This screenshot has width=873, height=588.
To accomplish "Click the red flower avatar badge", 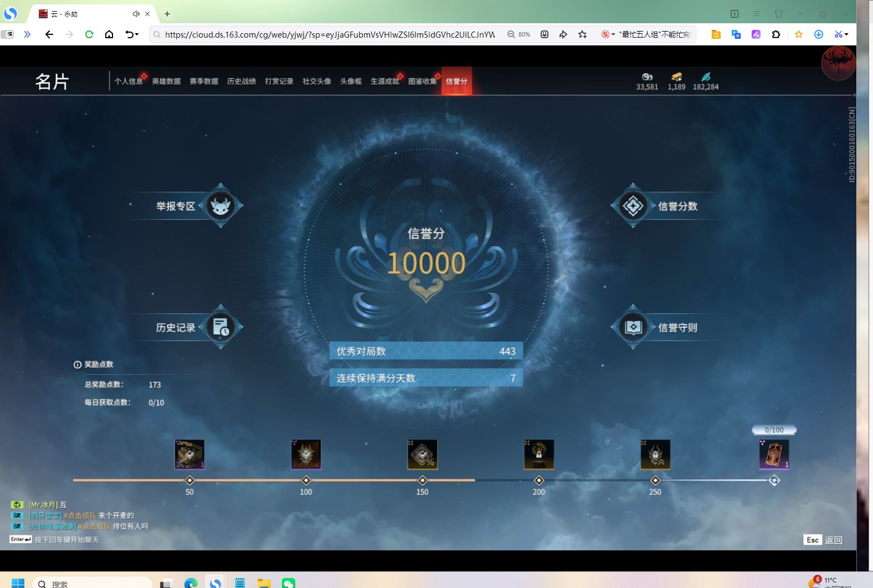I will tap(838, 63).
